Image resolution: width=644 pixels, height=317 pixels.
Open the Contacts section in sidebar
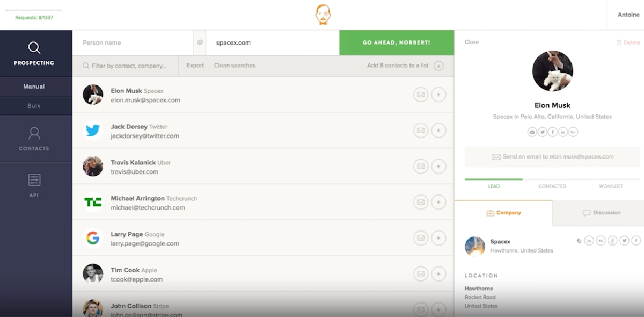[x=34, y=139]
